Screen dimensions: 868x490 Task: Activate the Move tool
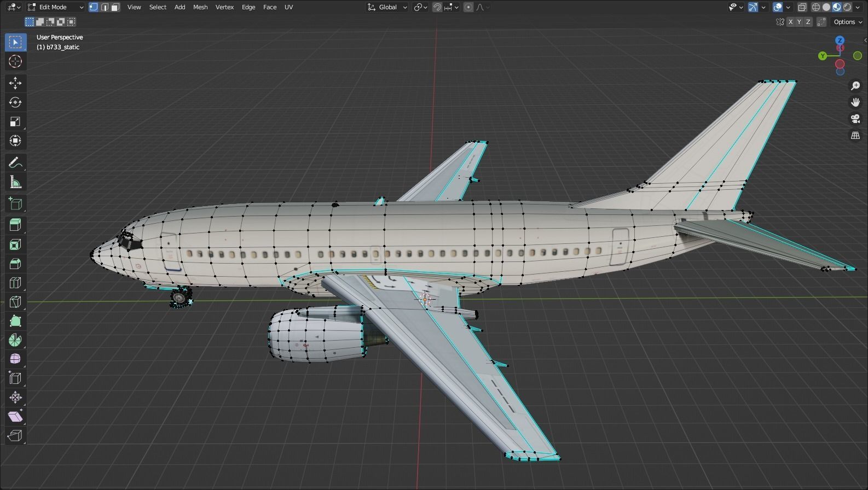click(x=15, y=83)
